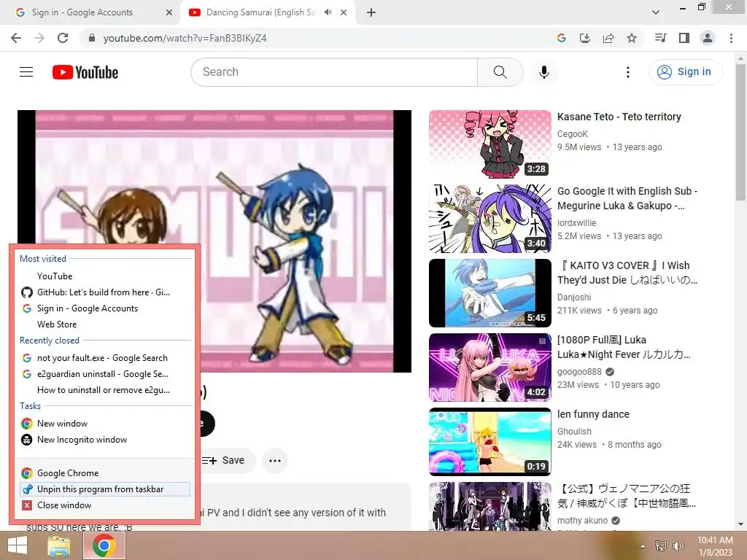Close the Sign in - Google Accounts tab

[x=169, y=12]
